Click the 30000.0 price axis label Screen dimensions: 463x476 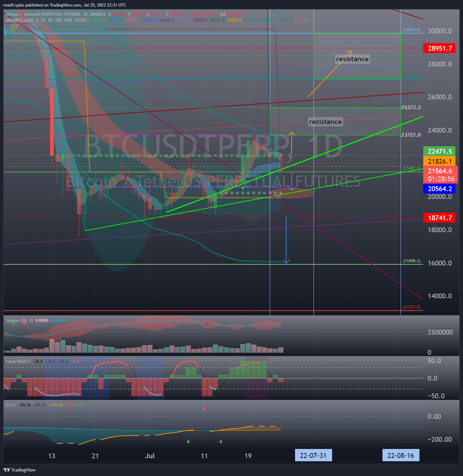click(440, 31)
